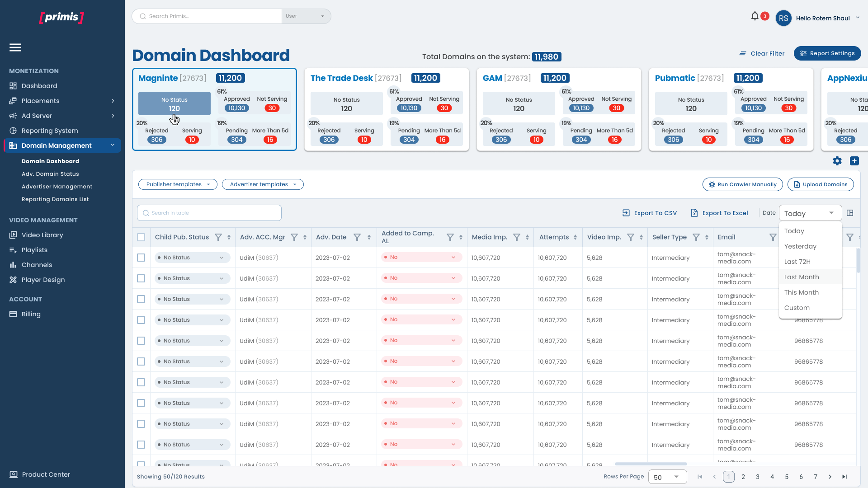868x488 pixels.
Task: Tick the select-all header checkbox
Action: [x=141, y=237]
